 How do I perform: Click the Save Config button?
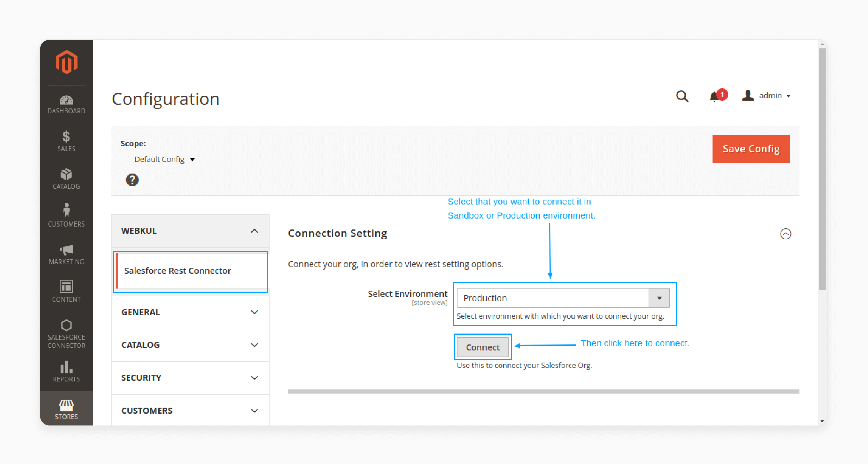751,149
